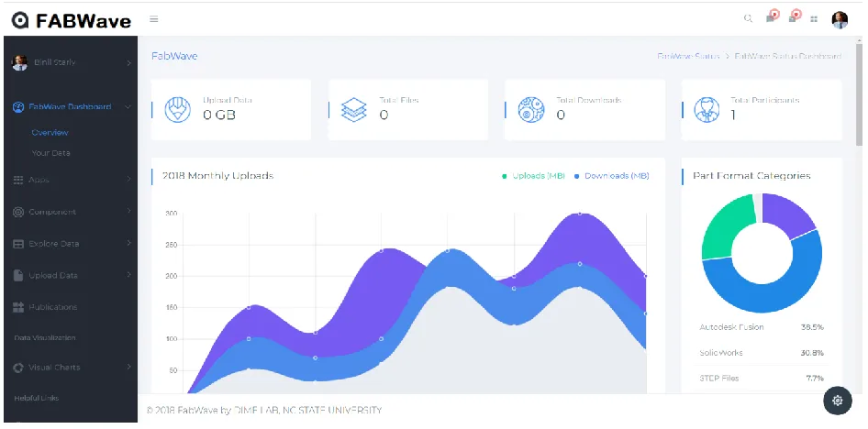The width and height of the screenshot is (868, 429).
Task: Select the Overview submenu item
Action: pos(50,133)
